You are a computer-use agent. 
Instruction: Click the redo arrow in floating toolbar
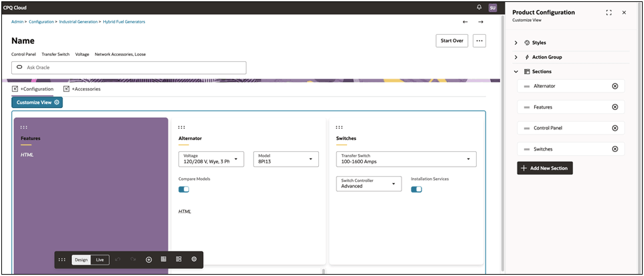click(133, 259)
